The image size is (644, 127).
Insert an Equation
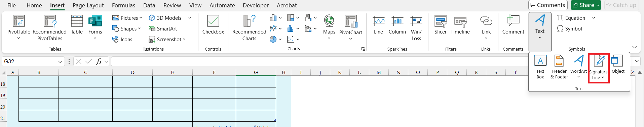(572, 18)
